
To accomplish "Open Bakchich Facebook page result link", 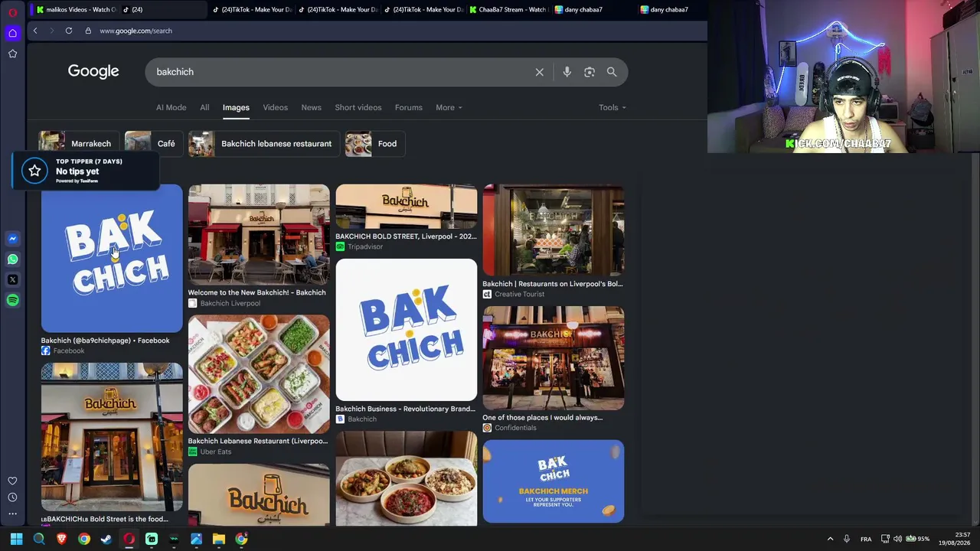I will click(x=106, y=341).
